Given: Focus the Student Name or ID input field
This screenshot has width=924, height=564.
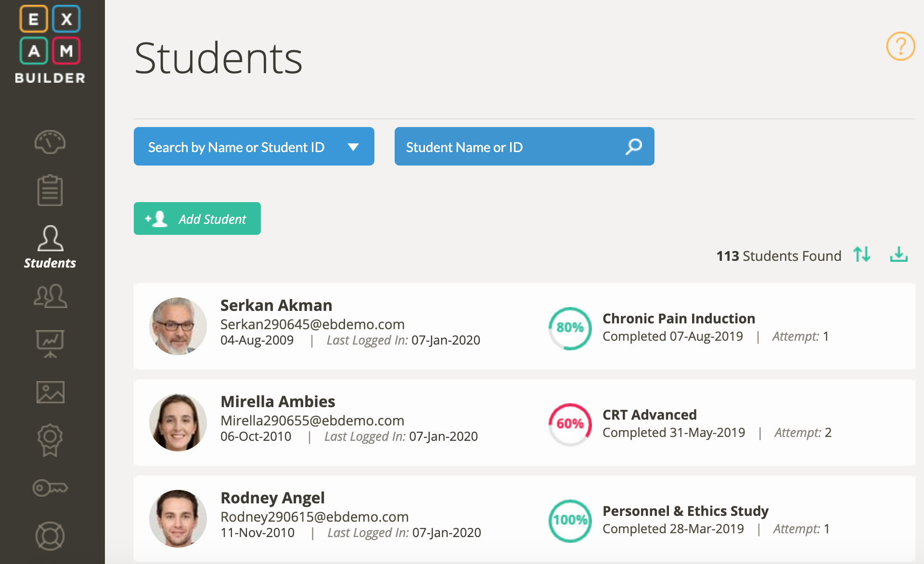Looking at the screenshot, I should pos(510,147).
